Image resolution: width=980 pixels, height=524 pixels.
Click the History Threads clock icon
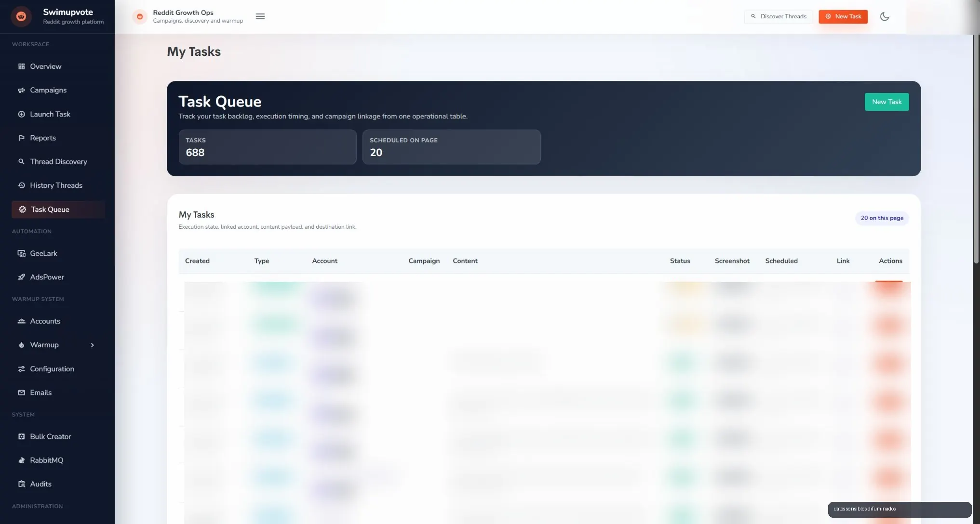21,185
